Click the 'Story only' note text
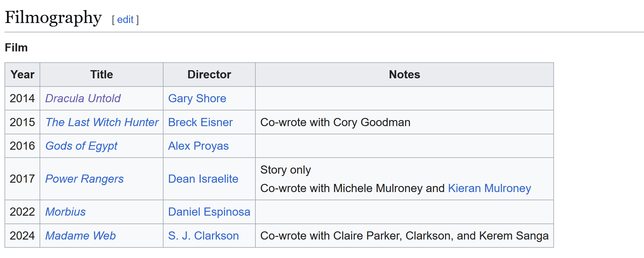644x258 pixels. point(286,170)
